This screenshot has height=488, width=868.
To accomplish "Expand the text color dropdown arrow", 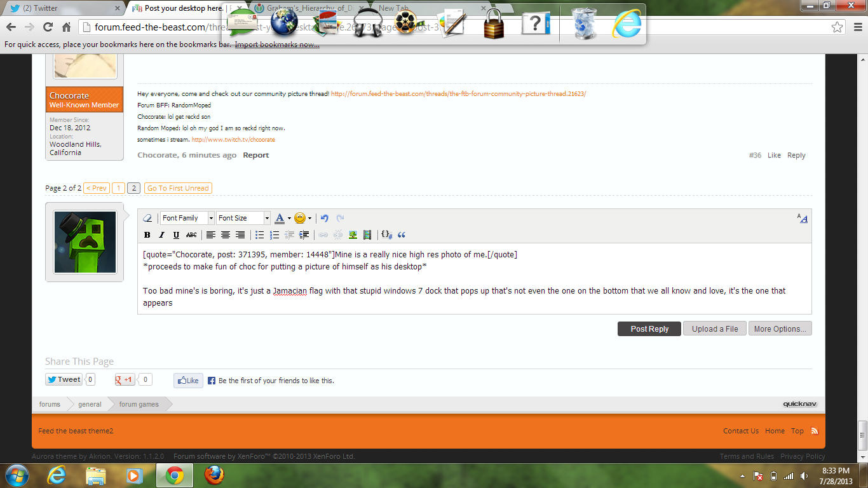I will pyautogui.click(x=289, y=218).
